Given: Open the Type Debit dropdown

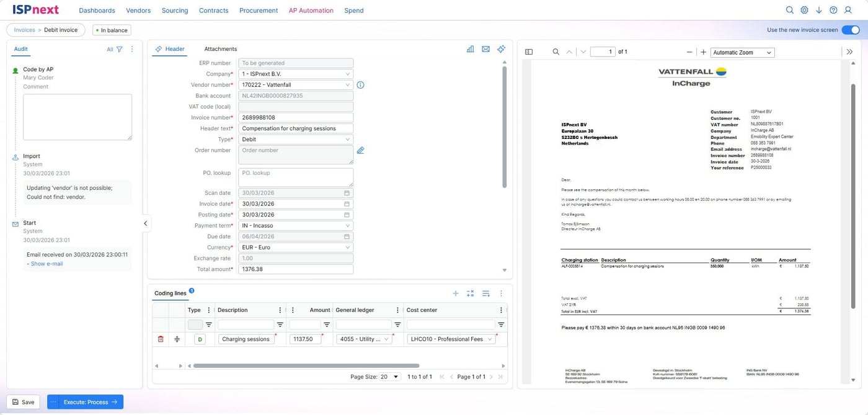Looking at the screenshot, I should click(x=296, y=140).
